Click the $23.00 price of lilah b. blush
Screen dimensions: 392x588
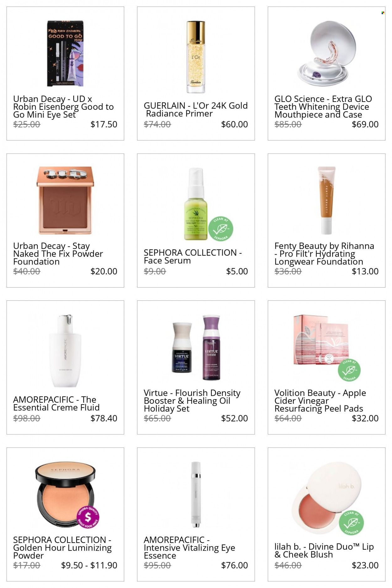[365, 565]
